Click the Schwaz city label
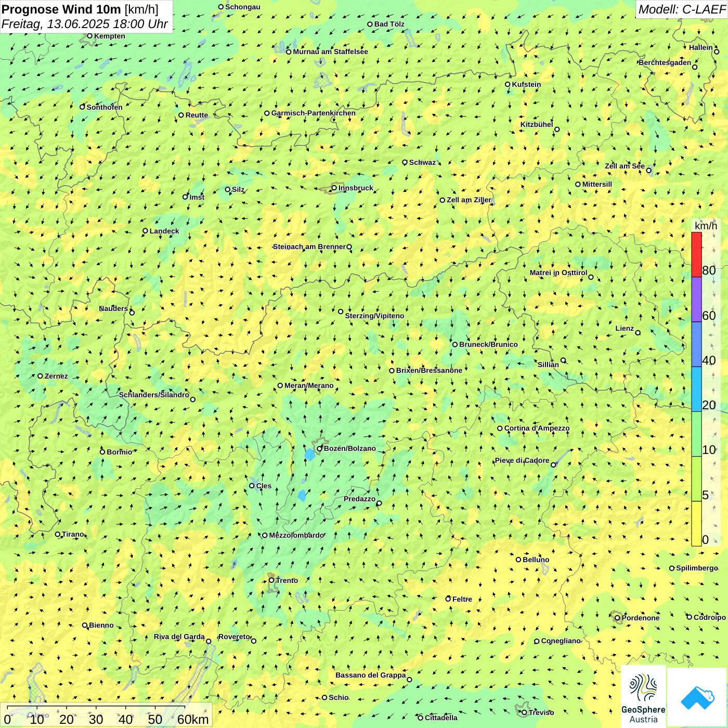Screen dimensions: 728x728 click(422, 162)
